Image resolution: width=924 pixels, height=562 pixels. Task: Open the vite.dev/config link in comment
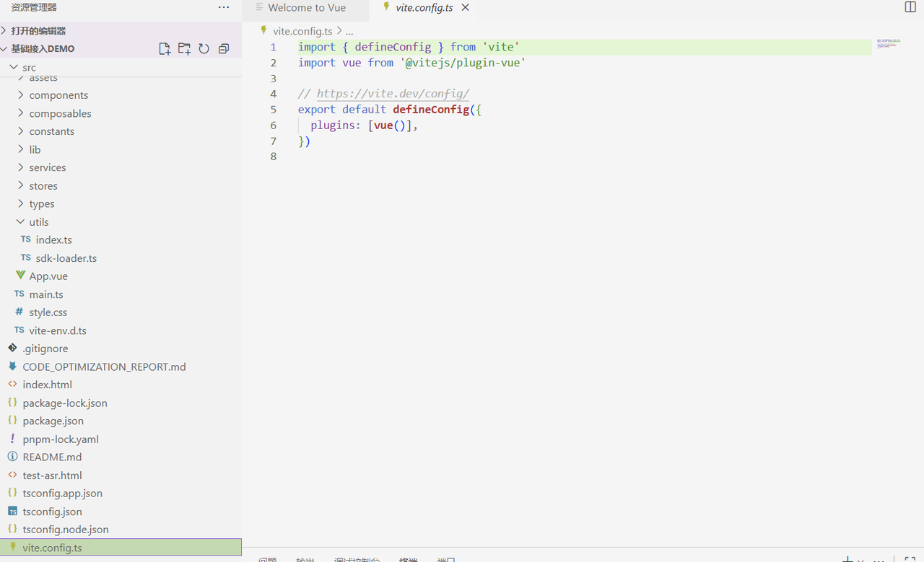point(393,94)
